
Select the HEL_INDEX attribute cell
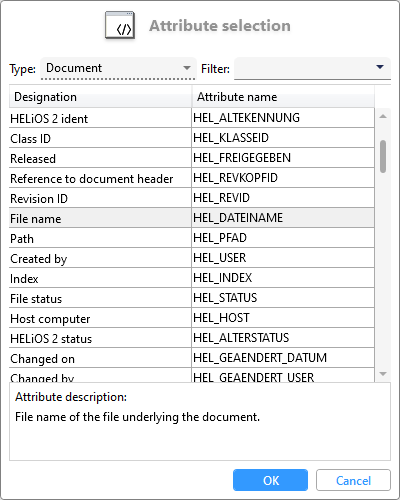tap(283, 278)
